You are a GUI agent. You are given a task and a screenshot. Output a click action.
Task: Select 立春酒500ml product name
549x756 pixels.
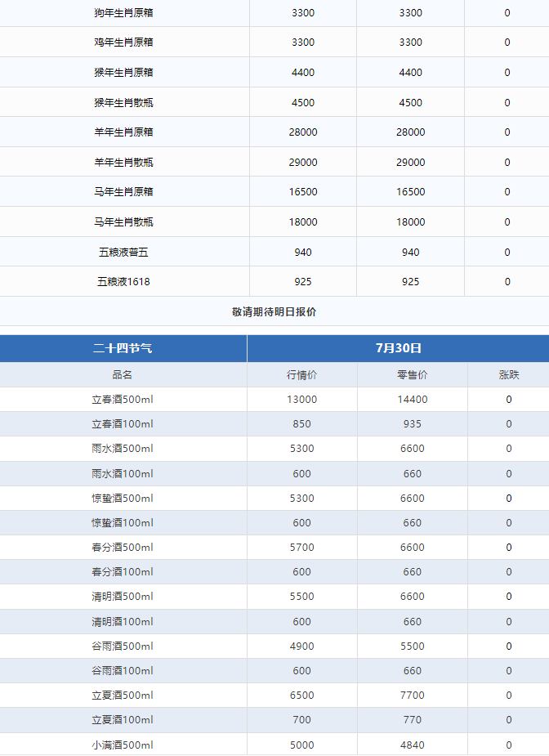point(123,399)
